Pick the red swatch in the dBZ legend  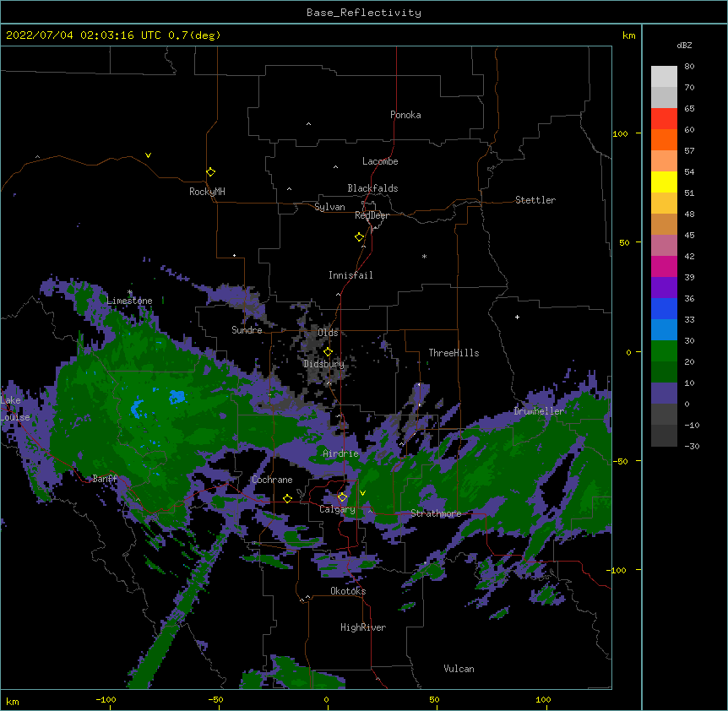[664, 118]
